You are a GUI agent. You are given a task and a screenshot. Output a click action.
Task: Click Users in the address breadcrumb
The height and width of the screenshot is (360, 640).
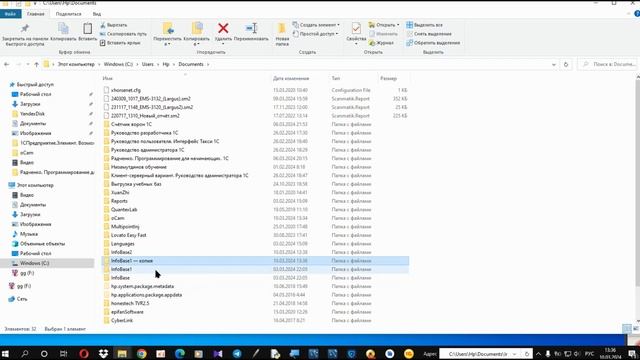148,64
